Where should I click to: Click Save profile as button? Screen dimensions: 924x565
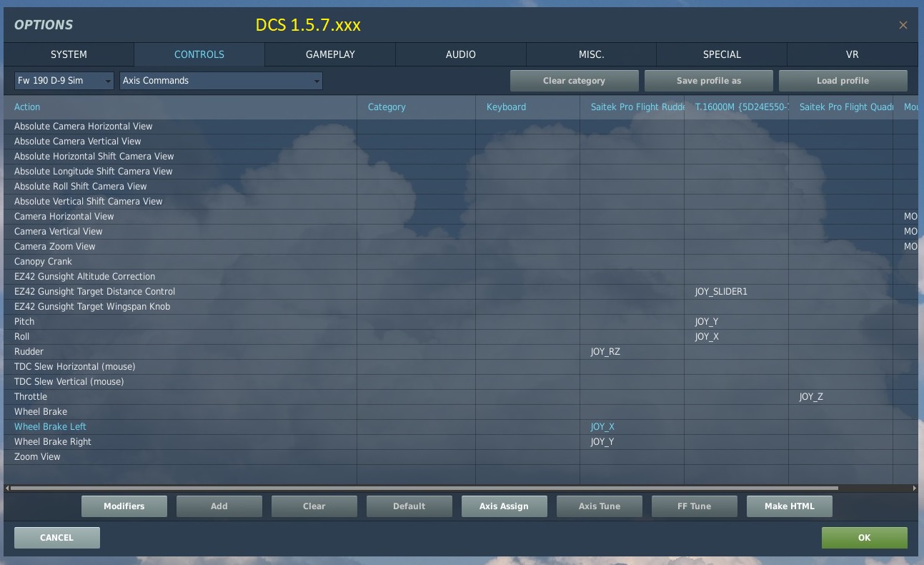click(709, 81)
